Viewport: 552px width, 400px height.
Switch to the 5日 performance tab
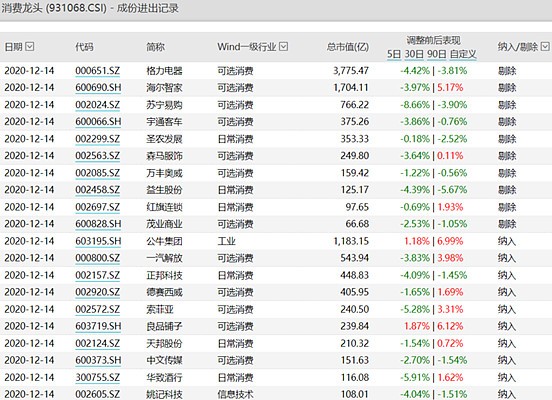click(394, 54)
